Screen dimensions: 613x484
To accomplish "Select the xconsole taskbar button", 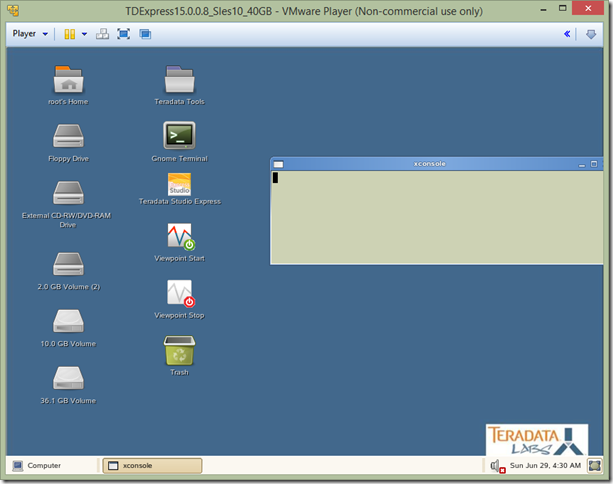I will [152, 465].
